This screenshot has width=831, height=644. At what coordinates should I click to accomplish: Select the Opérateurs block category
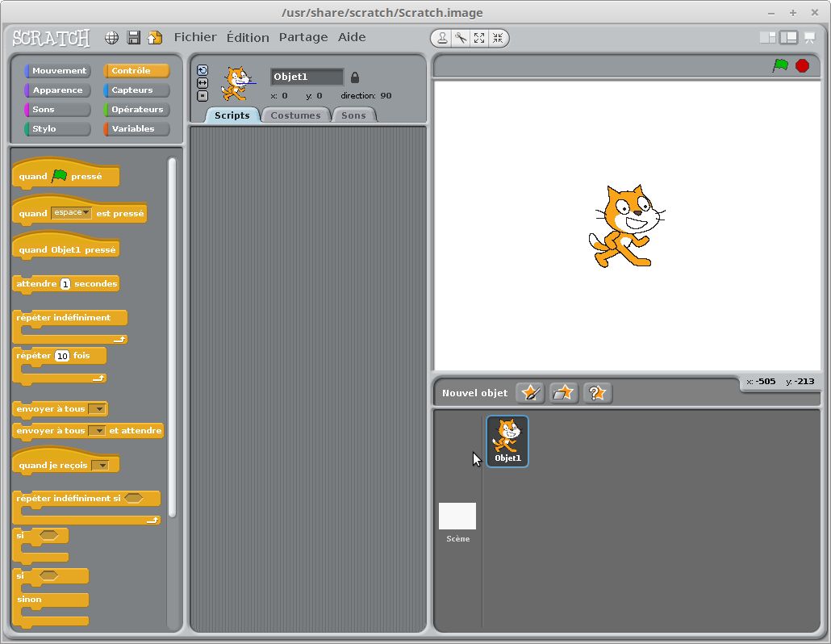pos(136,109)
